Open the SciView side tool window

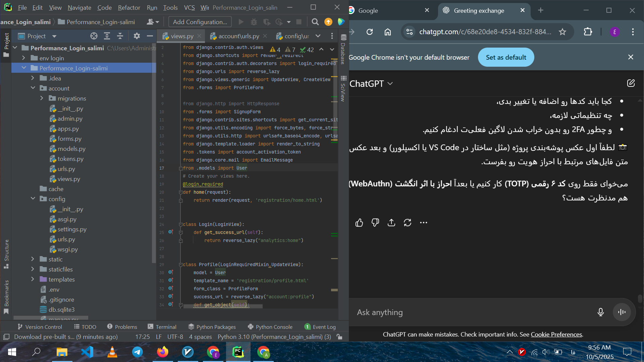[x=343, y=89]
